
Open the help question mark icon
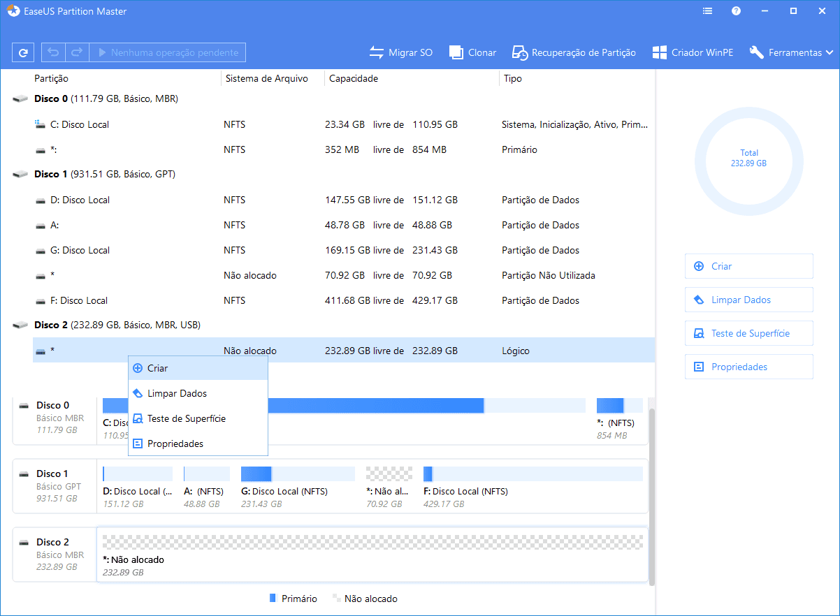tap(736, 11)
